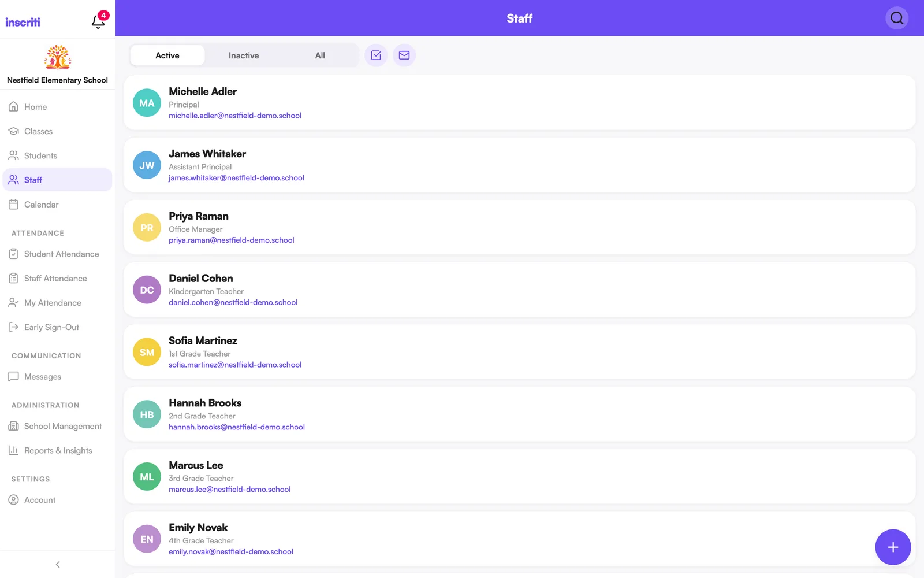This screenshot has height=578, width=924.
Task: Add new staff with plus button
Action: 893,547
